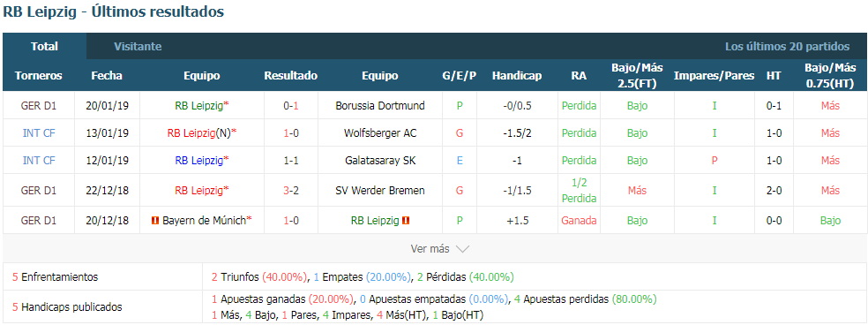Switch to the Visitante tab
868x325 pixels.
pyautogui.click(x=138, y=47)
